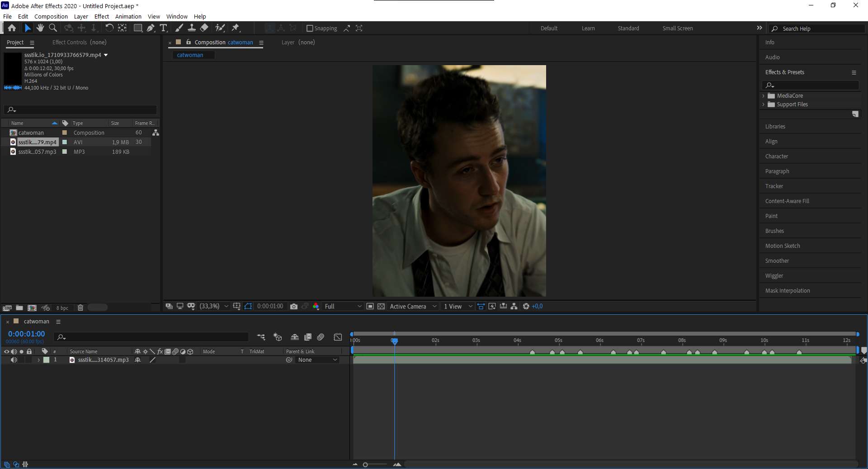The width and height of the screenshot is (868, 469).
Task: Open the Content-Aware Fill panel
Action: tap(787, 201)
